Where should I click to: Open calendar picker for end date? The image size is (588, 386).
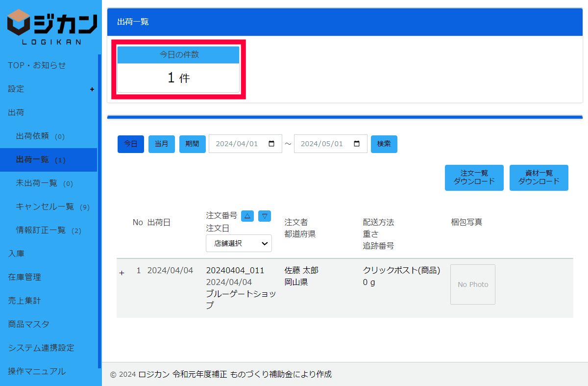[357, 144]
